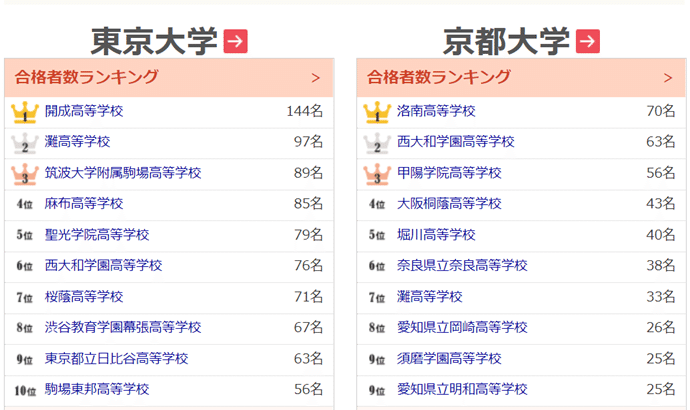Viewport: 690px width, 410px height.
Task: Open the 京都大学 合格者数ランキング header
Action: (x=521, y=77)
